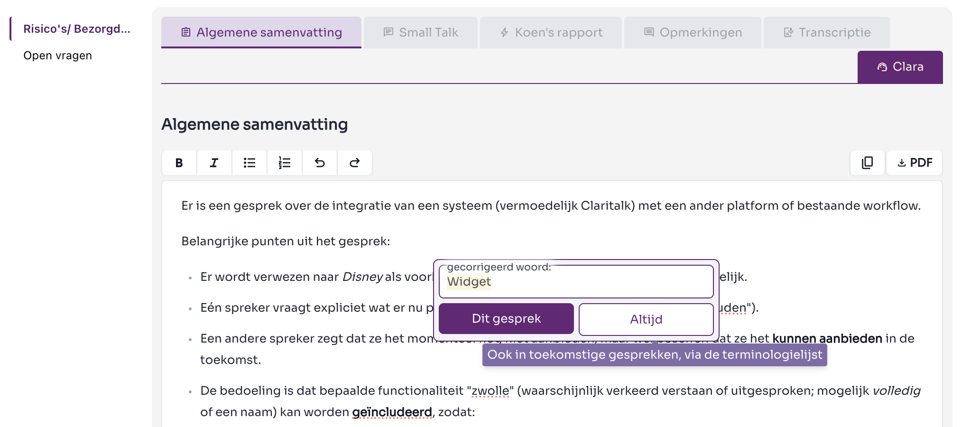
Task: Select Risico's/ Bezorgd... in the sidebar
Action: [77, 29]
